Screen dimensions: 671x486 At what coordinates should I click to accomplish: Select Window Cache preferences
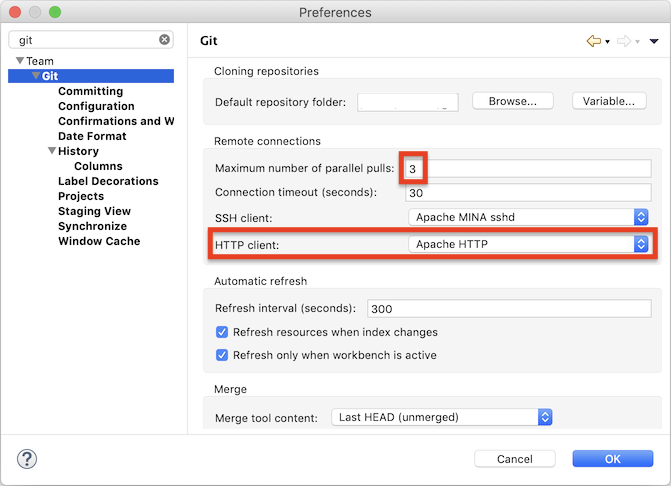(x=99, y=241)
